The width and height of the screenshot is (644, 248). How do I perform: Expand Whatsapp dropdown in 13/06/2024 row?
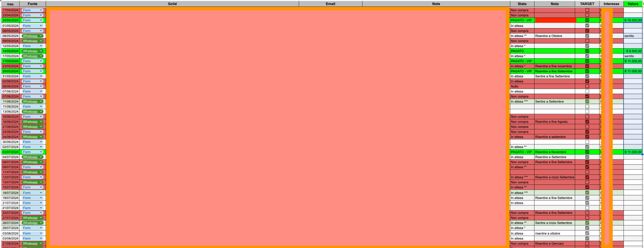point(41,112)
